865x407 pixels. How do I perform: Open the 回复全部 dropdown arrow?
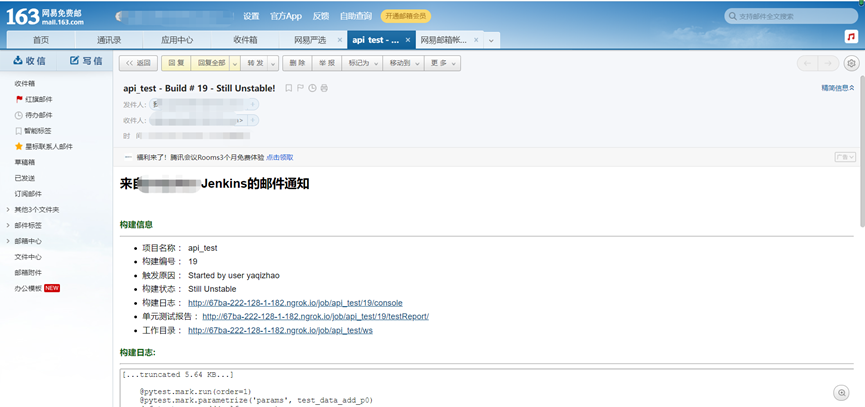click(x=234, y=63)
